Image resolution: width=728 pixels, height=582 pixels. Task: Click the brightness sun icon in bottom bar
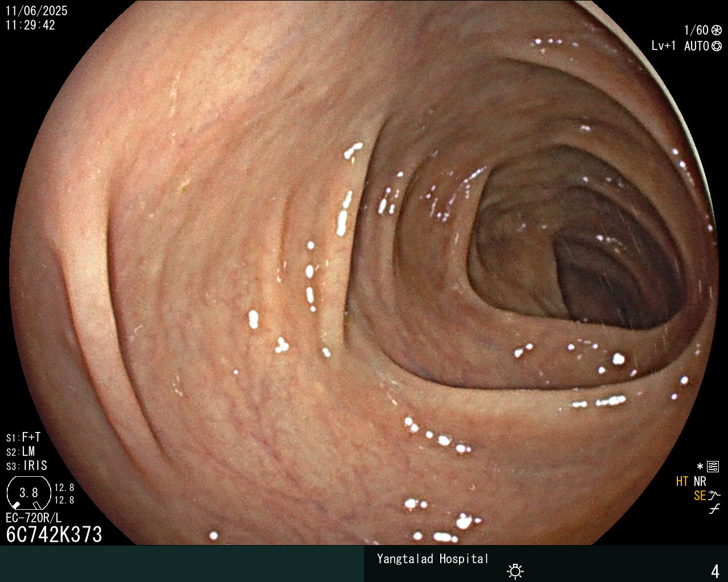pos(515,571)
